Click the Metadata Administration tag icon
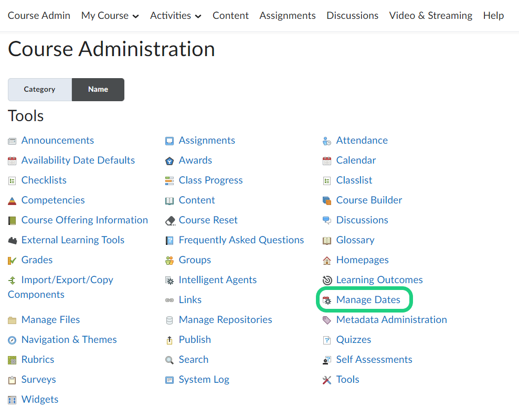519x420 pixels. pos(327,320)
